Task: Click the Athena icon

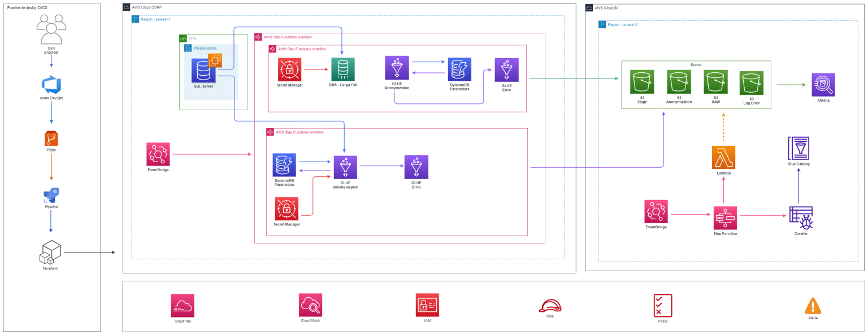Action: coord(823,85)
